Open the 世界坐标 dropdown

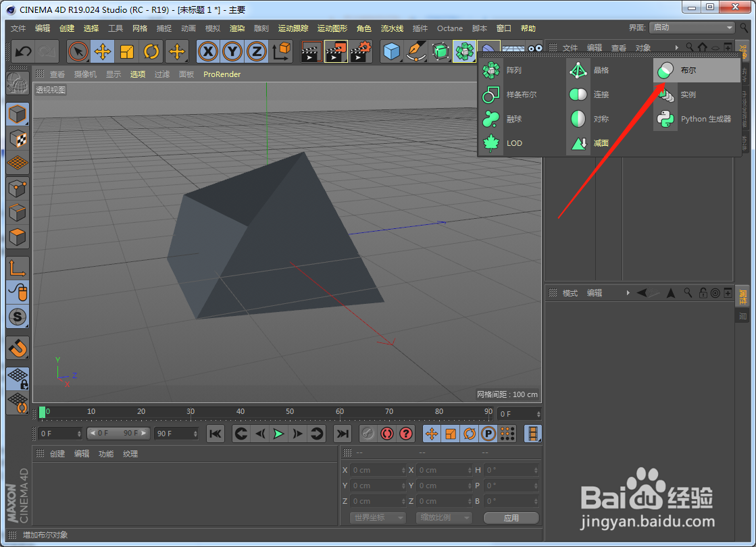click(378, 517)
